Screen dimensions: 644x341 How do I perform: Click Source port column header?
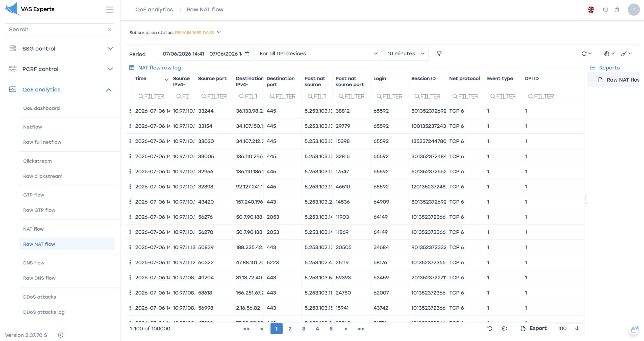click(x=212, y=79)
